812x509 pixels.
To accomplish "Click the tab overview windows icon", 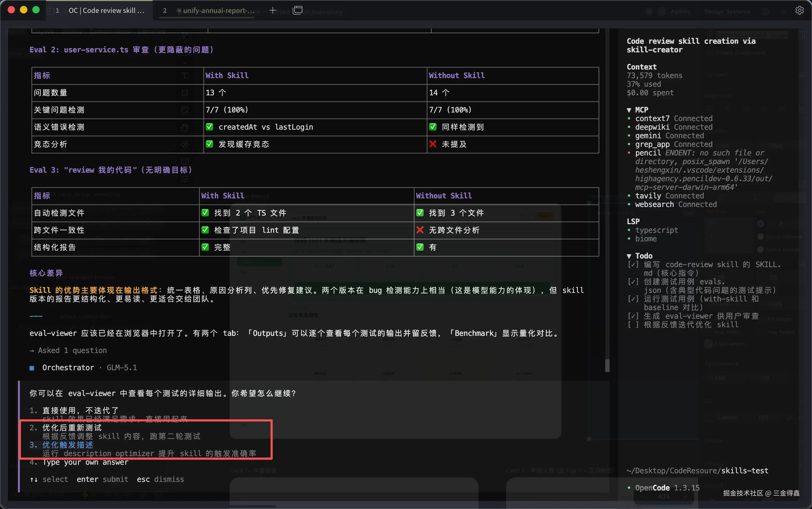I will pos(298,10).
